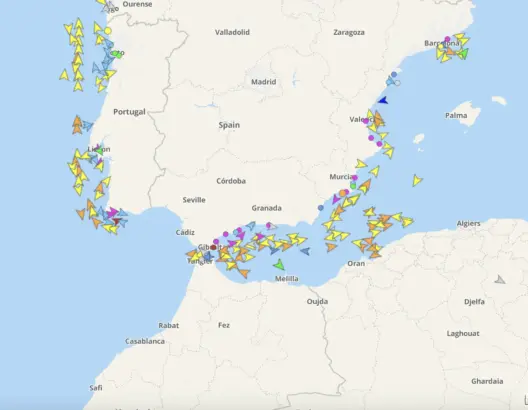Viewport: 528px width, 410px height.
Task: Click the purple ship arrow southwest of Murcia
Action: (x=336, y=199)
